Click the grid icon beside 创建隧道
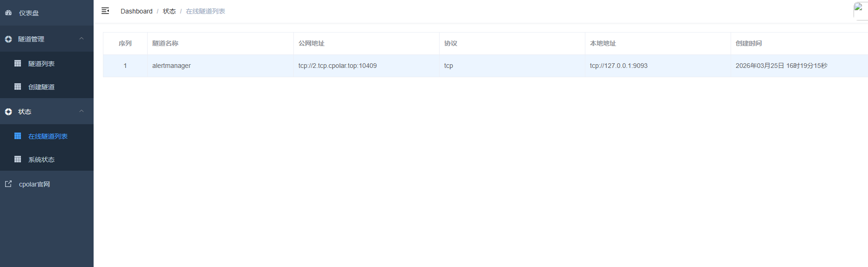This screenshot has width=868, height=267. [18, 87]
